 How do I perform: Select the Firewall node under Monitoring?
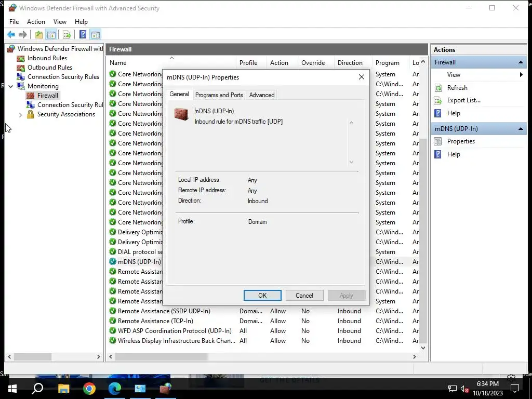coord(47,96)
